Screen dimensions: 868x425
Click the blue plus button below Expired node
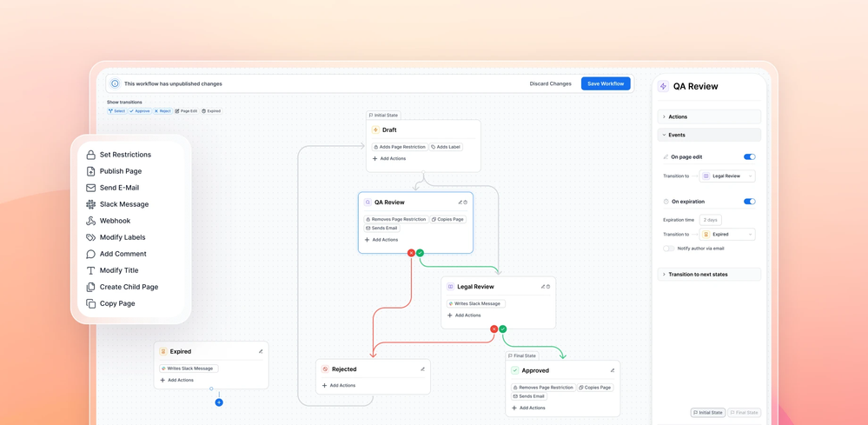(x=219, y=402)
